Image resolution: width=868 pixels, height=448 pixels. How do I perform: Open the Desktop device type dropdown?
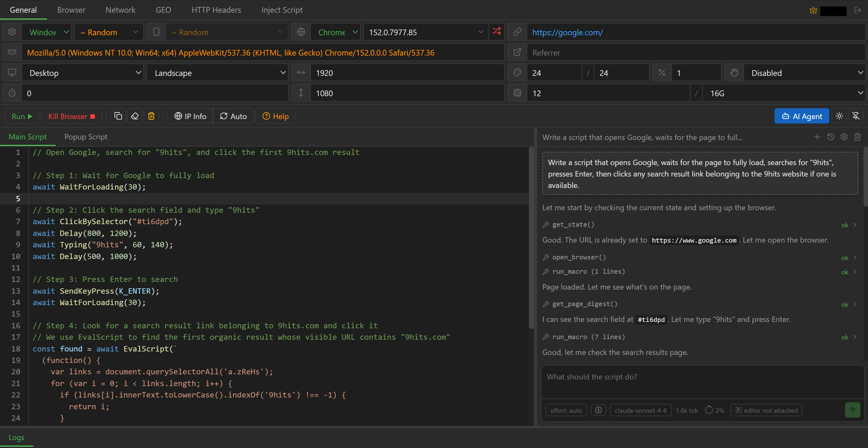click(83, 73)
